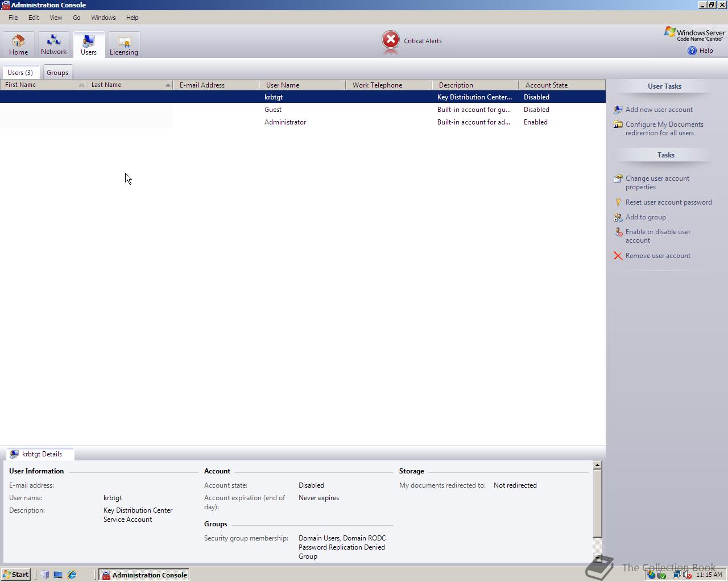Sort by First Name column header
The image size is (728, 582).
43,85
